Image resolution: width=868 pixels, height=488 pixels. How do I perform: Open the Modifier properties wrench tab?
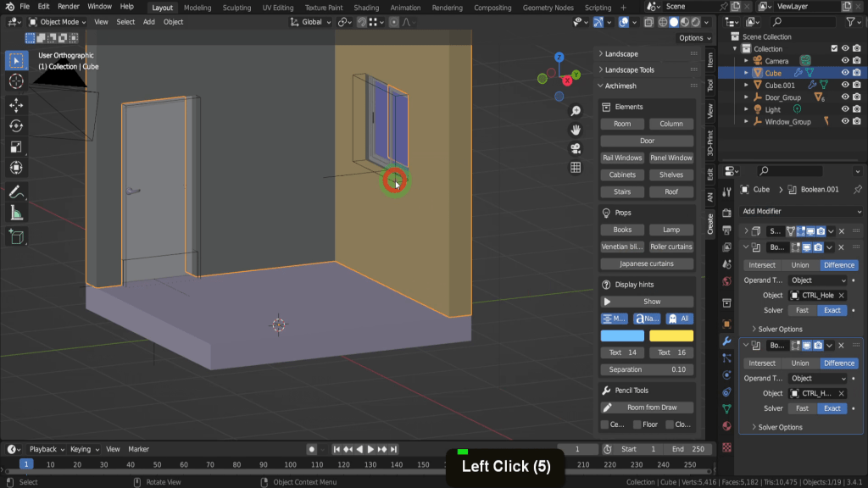(726, 341)
